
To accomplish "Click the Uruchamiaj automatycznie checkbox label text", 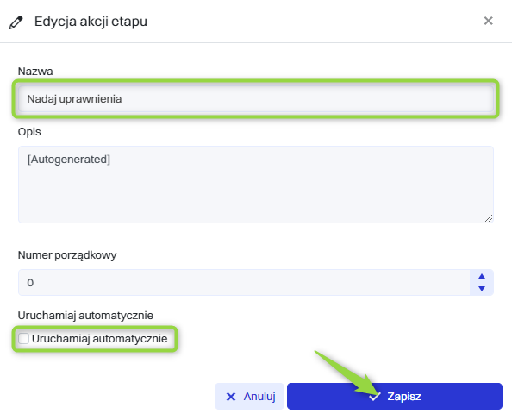I will click(100, 339).
